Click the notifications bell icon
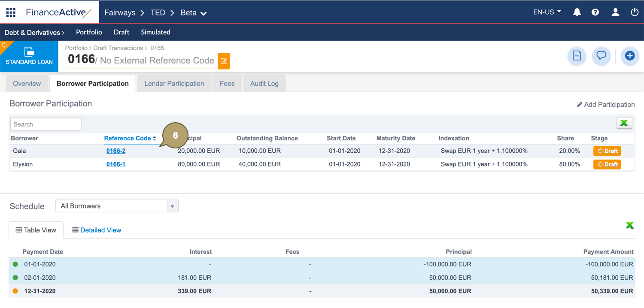Screen dimensions: 644x308 577,12
